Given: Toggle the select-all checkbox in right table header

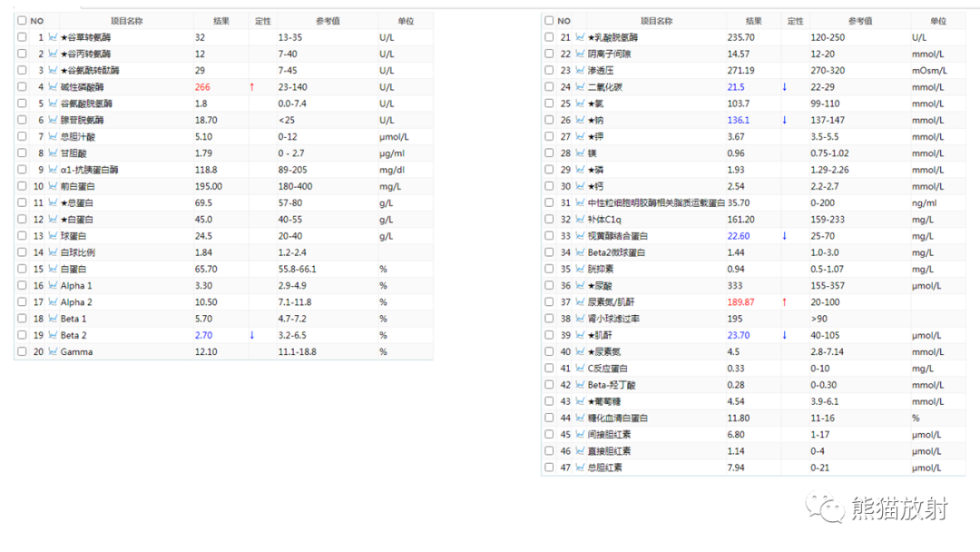Looking at the screenshot, I should 549,21.
